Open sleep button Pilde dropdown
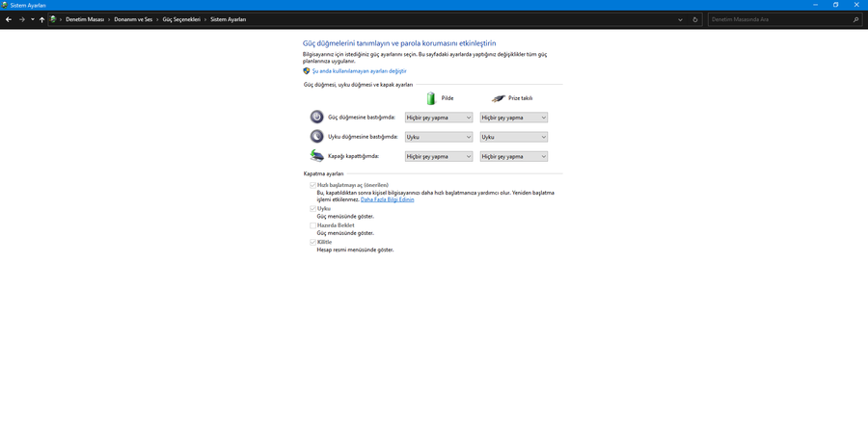 click(x=439, y=137)
